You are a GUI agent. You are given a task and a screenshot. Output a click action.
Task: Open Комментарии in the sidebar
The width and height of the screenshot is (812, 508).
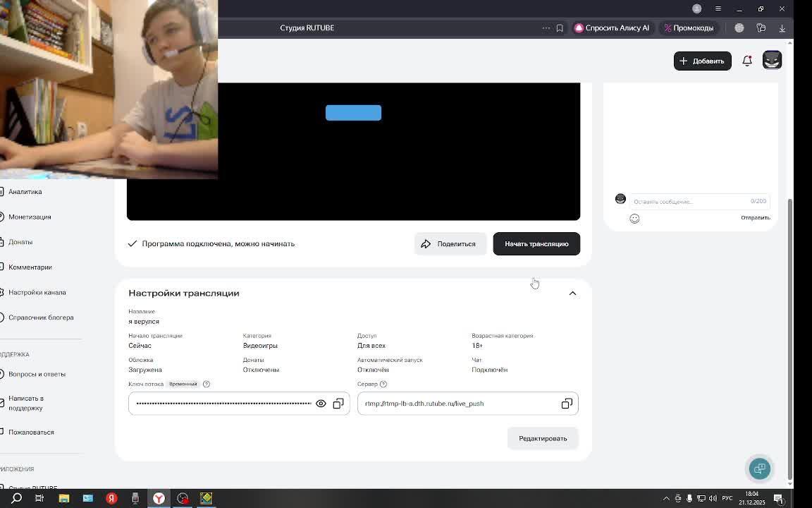tap(30, 267)
